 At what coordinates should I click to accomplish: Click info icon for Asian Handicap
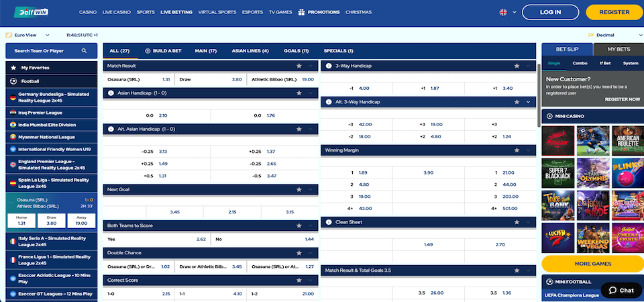click(x=111, y=93)
